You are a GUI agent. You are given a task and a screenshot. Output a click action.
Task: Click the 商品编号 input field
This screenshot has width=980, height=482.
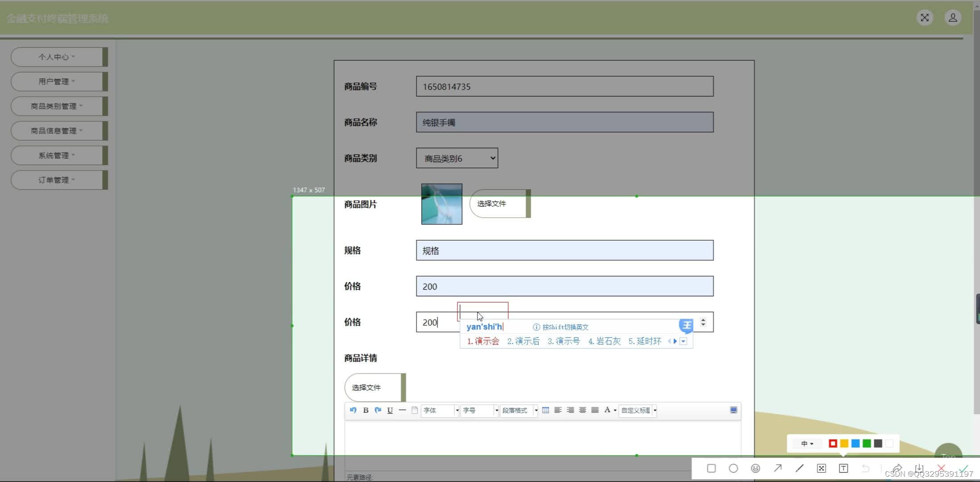pyautogui.click(x=565, y=86)
